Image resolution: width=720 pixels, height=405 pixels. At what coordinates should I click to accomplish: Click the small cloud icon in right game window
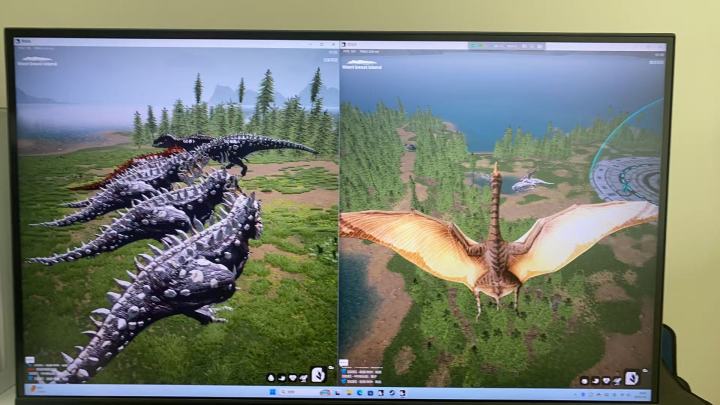click(x=645, y=371)
